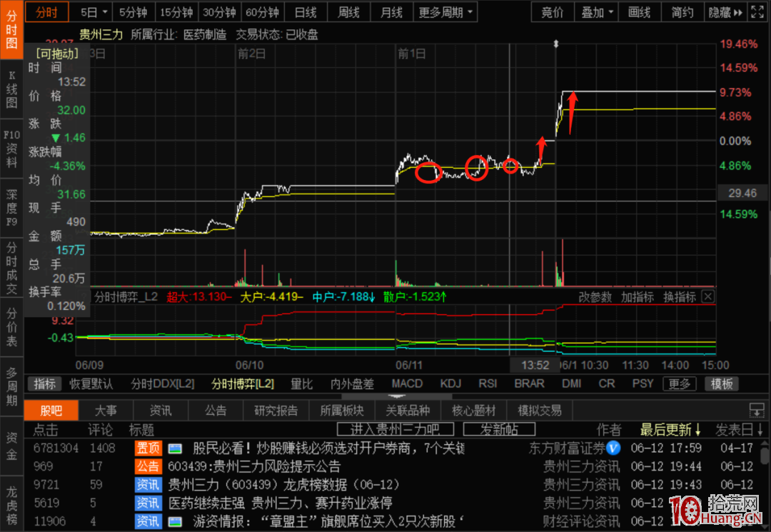771x532 pixels.
Task: Open 龙虎榜 sidebar item
Action: (11, 505)
